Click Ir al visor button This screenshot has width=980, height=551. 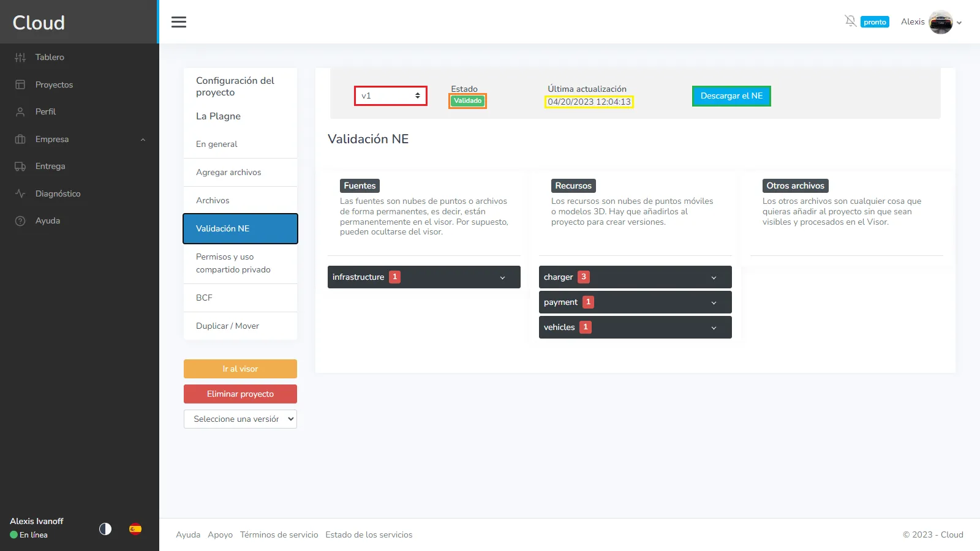coord(240,369)
